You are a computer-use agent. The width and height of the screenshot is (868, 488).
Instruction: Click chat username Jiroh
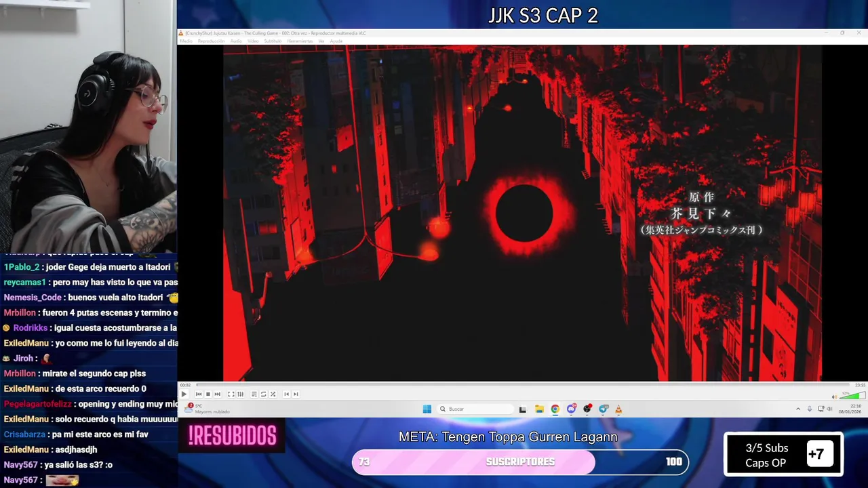pyautogui.click(x=24, y=358)
